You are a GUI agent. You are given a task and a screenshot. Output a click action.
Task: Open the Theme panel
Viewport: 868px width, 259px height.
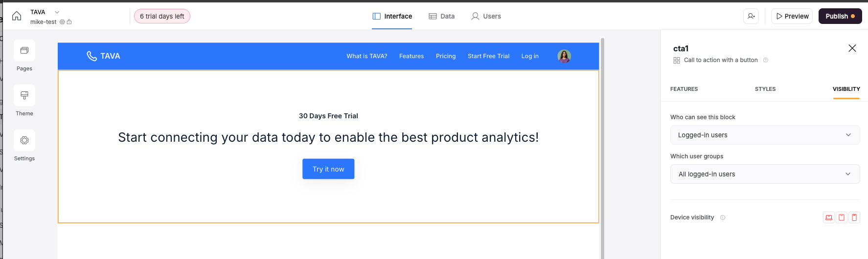pos(24,96)
